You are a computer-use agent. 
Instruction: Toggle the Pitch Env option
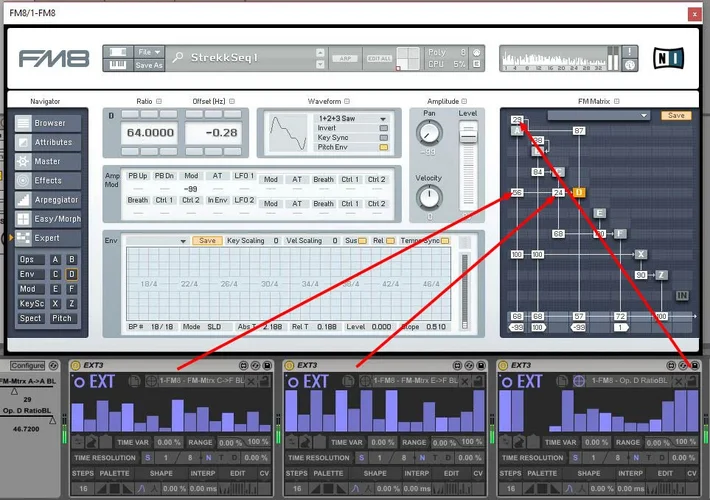[x=384, y=147]
